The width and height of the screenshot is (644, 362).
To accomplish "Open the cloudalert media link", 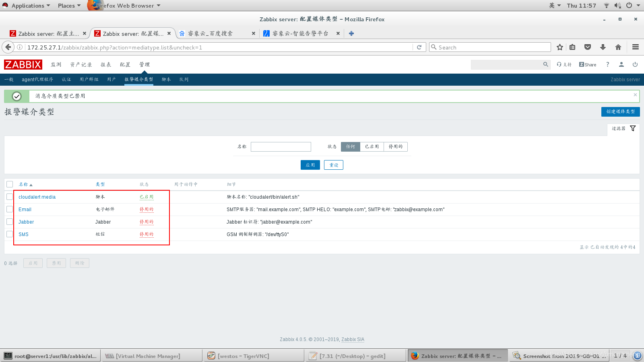I will coord(37,197).
